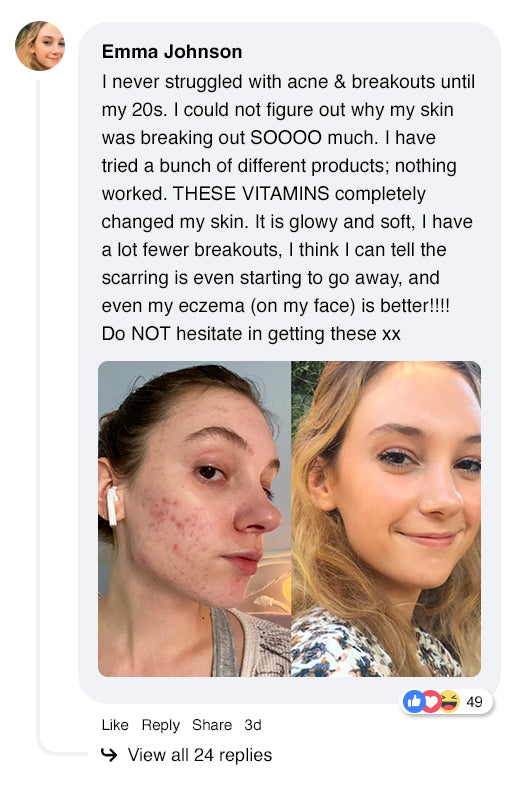Expand View all 24 replies
This screenshot has width=516, height=786.
click(200, 755)
